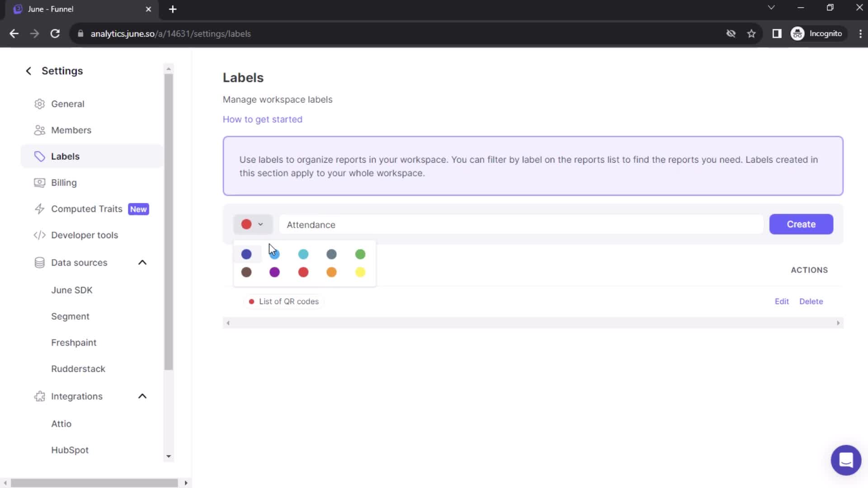Select the purple color option
The width and height of the screenshot is (868, 488).
click(275, 272)
